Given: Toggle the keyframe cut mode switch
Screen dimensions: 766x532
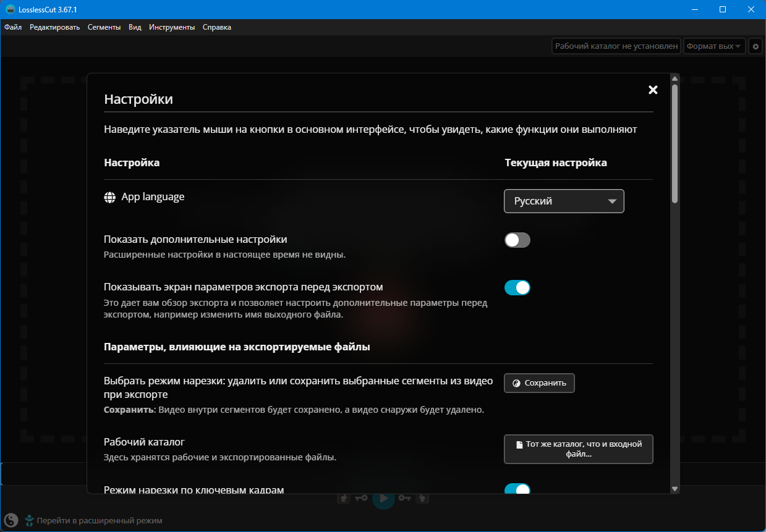Looking at the screenshot, I should pyautogui.click(x=517, y=489).
